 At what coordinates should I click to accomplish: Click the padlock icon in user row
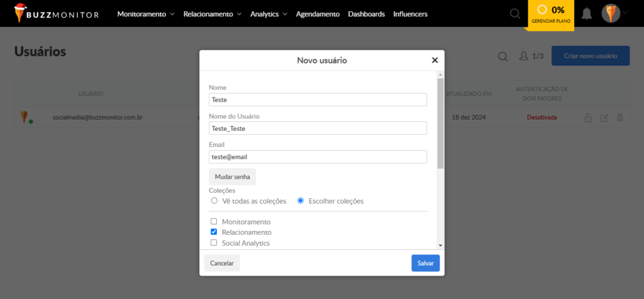(x=588, y=118)
